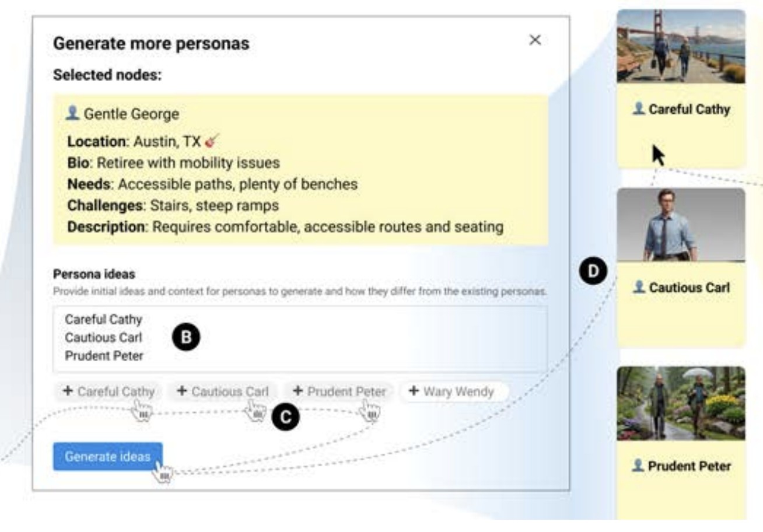The height and width of the screenshot is (532, 763).
Task: Add the Cautious Carl suggestion chip
Action: click(x=223, y=391)
